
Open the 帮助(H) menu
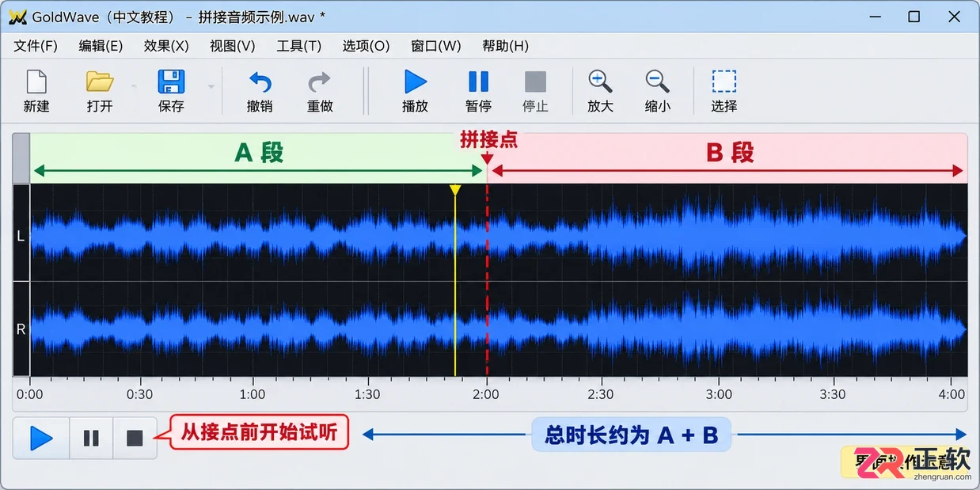point(505,46)
